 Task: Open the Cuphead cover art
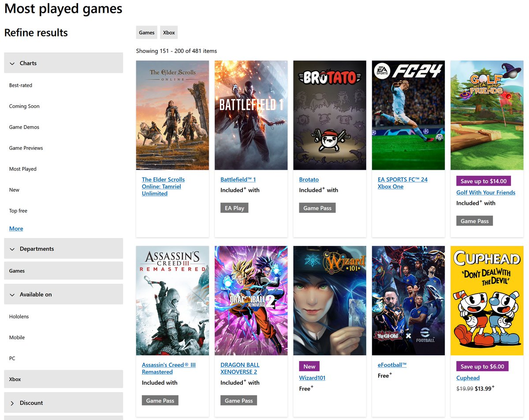487,301
